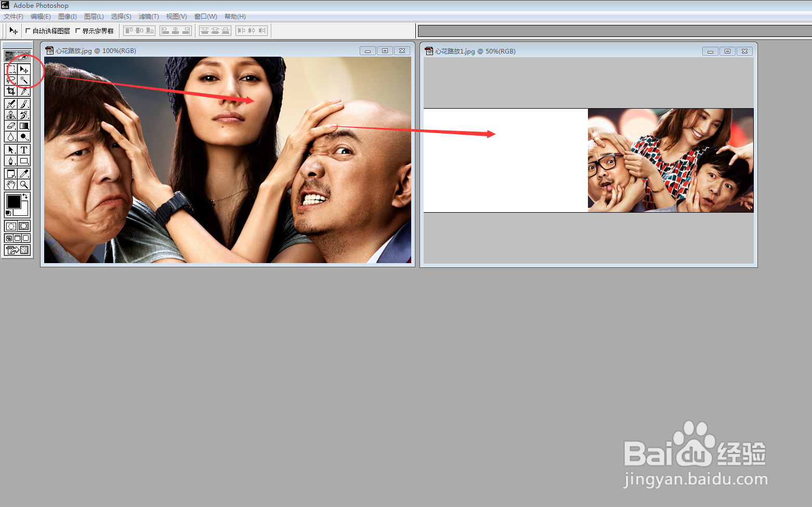Select the Rectangle shape tool
The height and width of the screenshot is (507, 812).
pos(24,161)
